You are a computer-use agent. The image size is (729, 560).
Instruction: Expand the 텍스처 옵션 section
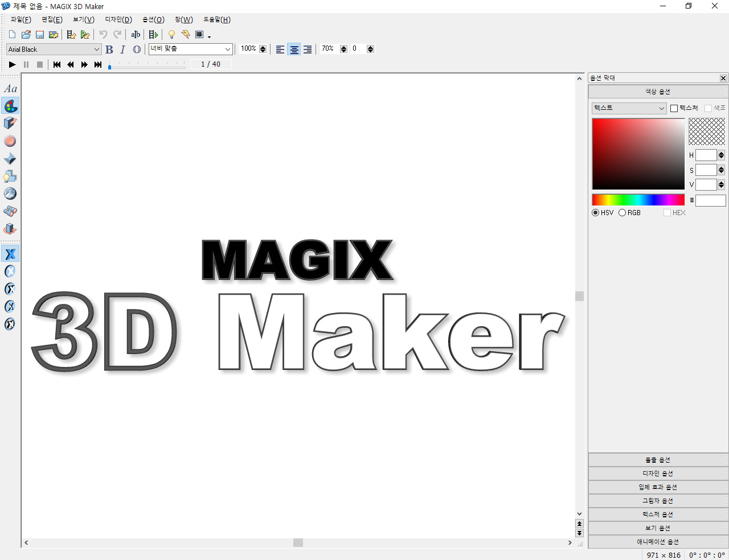pyautogui.click(x=658, y=514)
